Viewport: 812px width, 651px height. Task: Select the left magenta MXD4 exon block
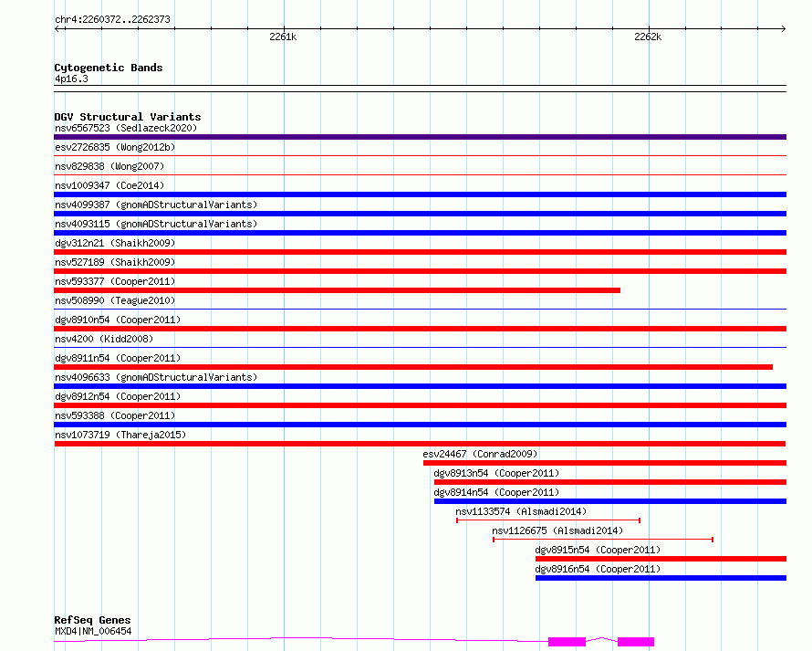(x=567, y=642)
